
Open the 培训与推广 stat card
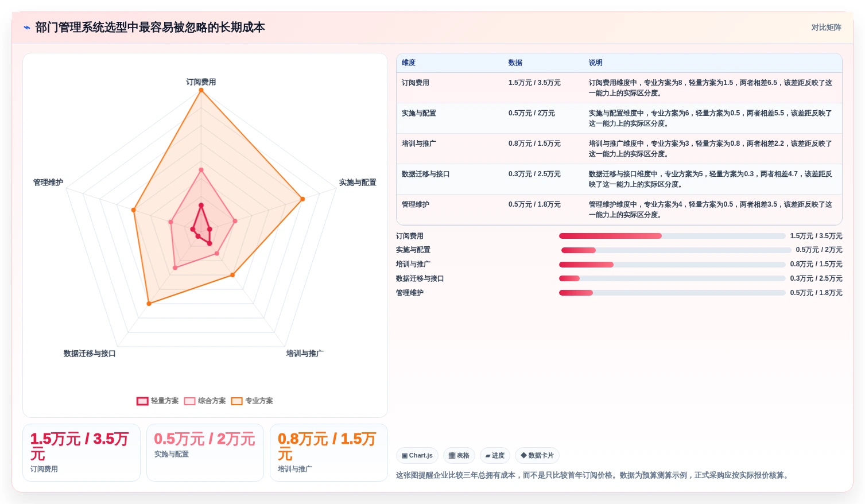[x=328, y=452]
